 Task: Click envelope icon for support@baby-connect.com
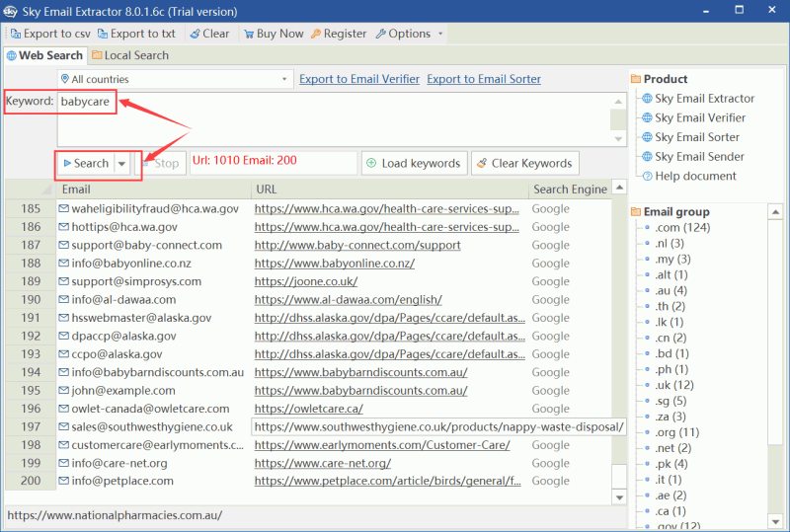63,245
